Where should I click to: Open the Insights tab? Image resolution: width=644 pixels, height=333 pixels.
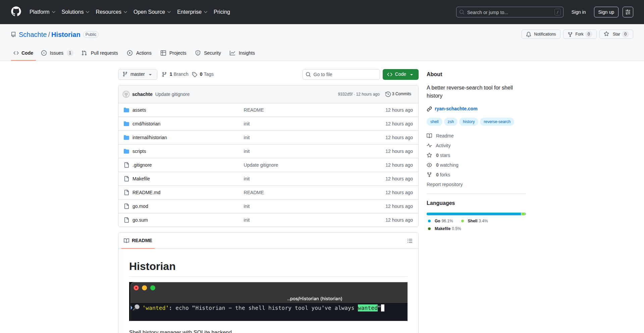pyautogui.click(x=242, y=53)
